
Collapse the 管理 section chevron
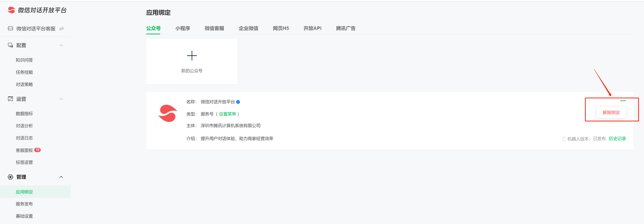pos(61,177)
